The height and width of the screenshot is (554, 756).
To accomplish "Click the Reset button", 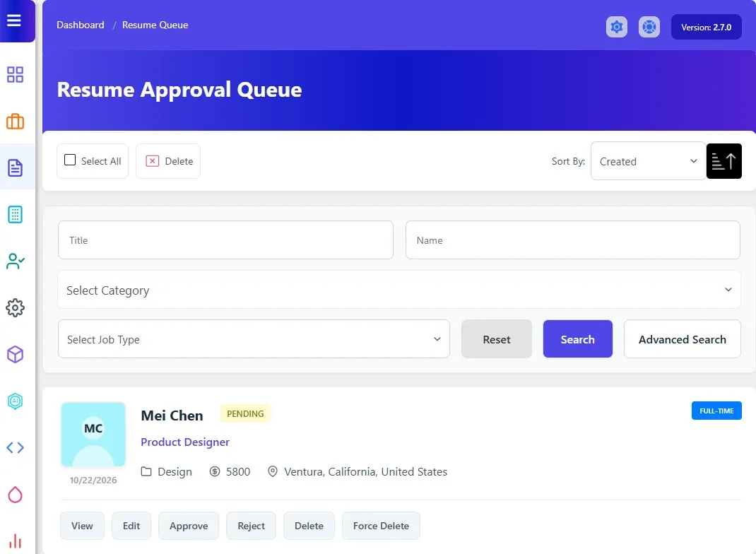I will (497, 339).
